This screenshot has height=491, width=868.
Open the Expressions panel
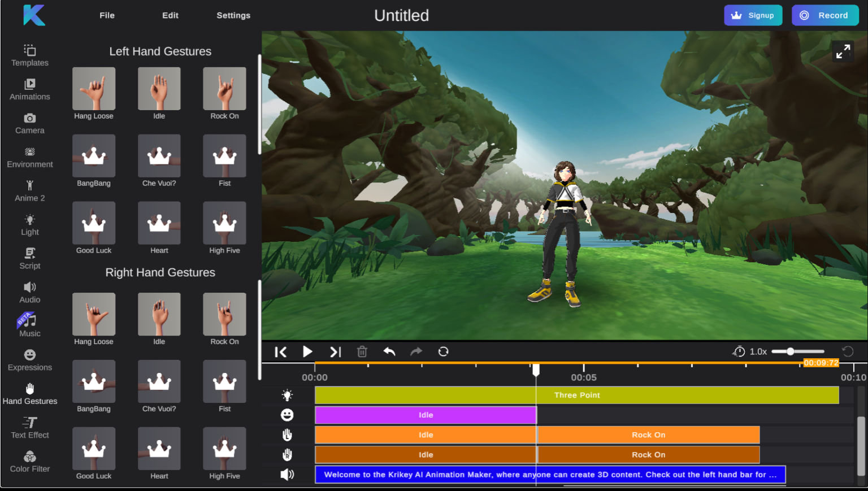pyautogui.click(x=29, y=359)
